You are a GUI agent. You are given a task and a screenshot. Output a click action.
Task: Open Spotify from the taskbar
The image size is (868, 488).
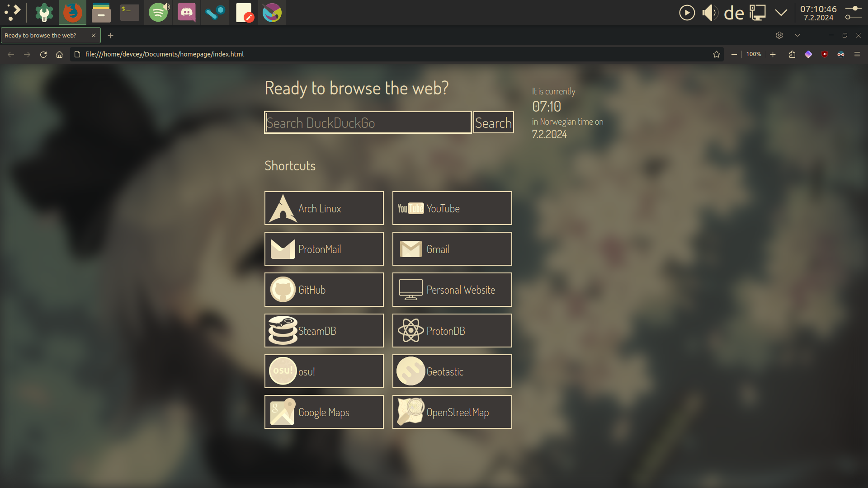tap(158, 12)
